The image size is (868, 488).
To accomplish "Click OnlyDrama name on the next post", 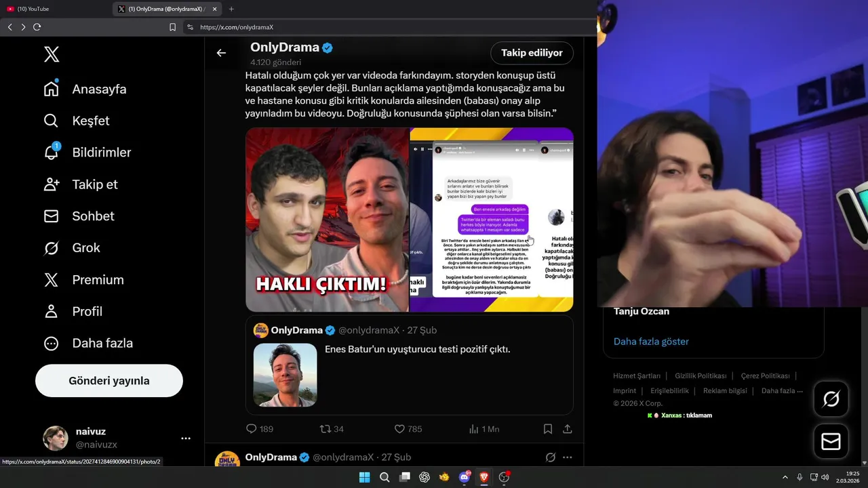I will [x=271, y=457].
